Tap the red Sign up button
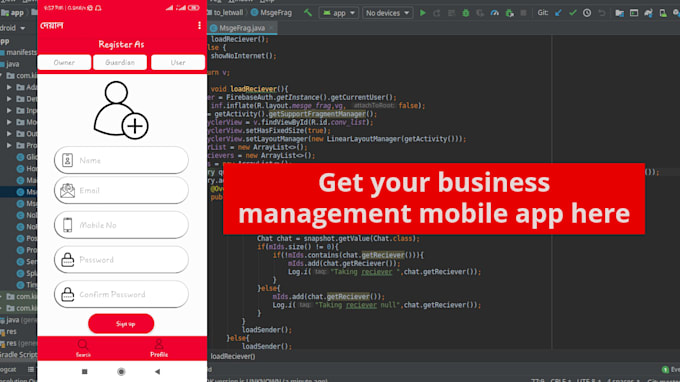 click(121, 323)
